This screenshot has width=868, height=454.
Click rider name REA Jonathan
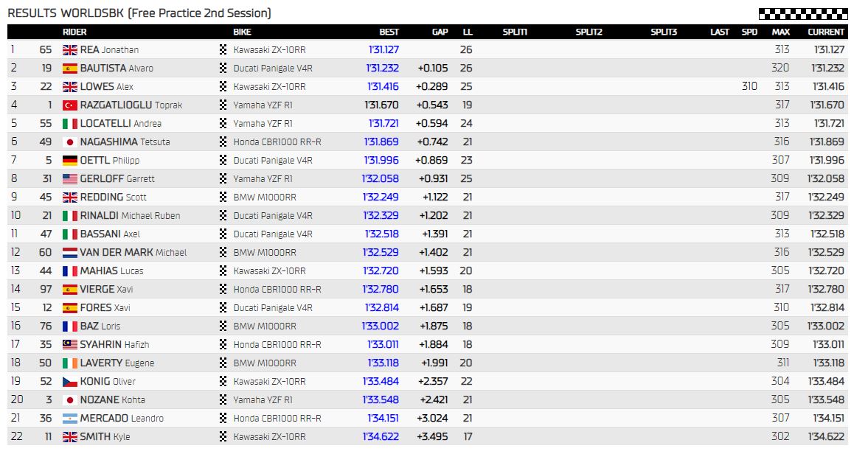pyautogui.click(x=109, y=50)
